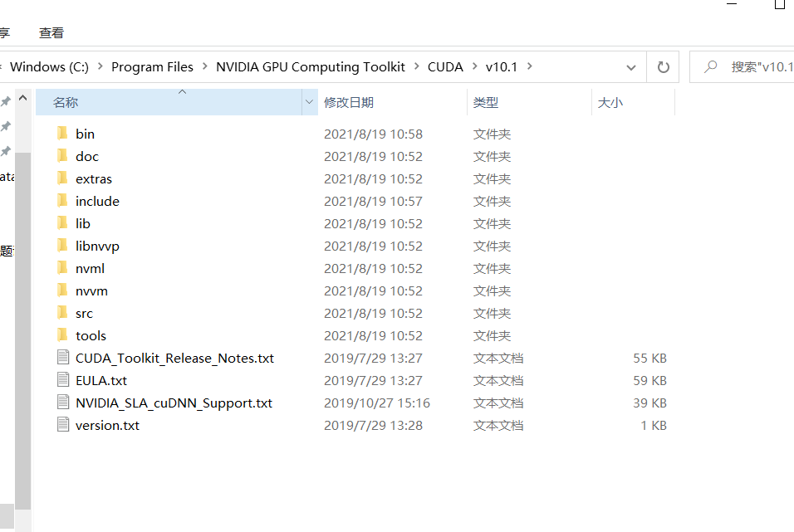Expand chevron after NVIDIA GPU Computing Toolkit
This screenshot has height=532, width=794.
pos(417,66)
